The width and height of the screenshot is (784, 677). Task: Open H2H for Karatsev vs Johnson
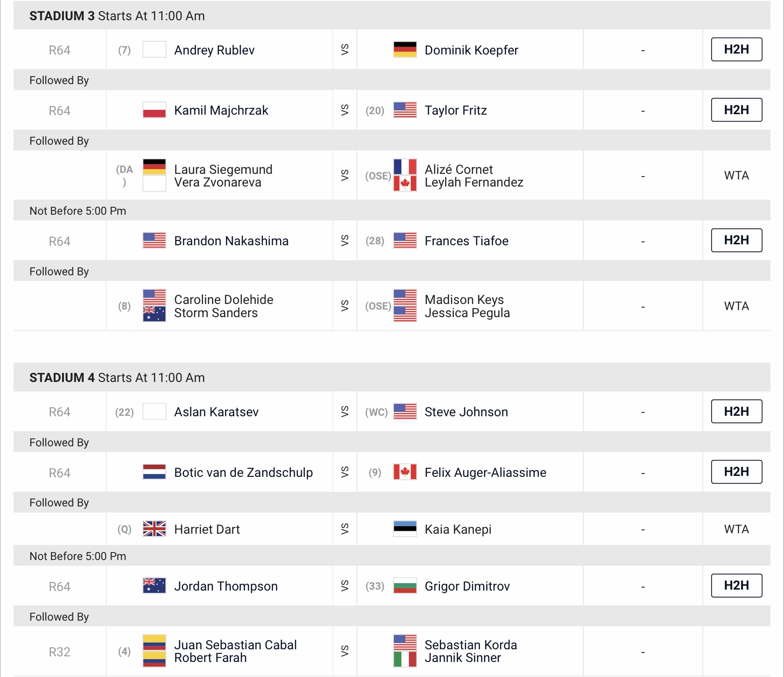(737, 412)
